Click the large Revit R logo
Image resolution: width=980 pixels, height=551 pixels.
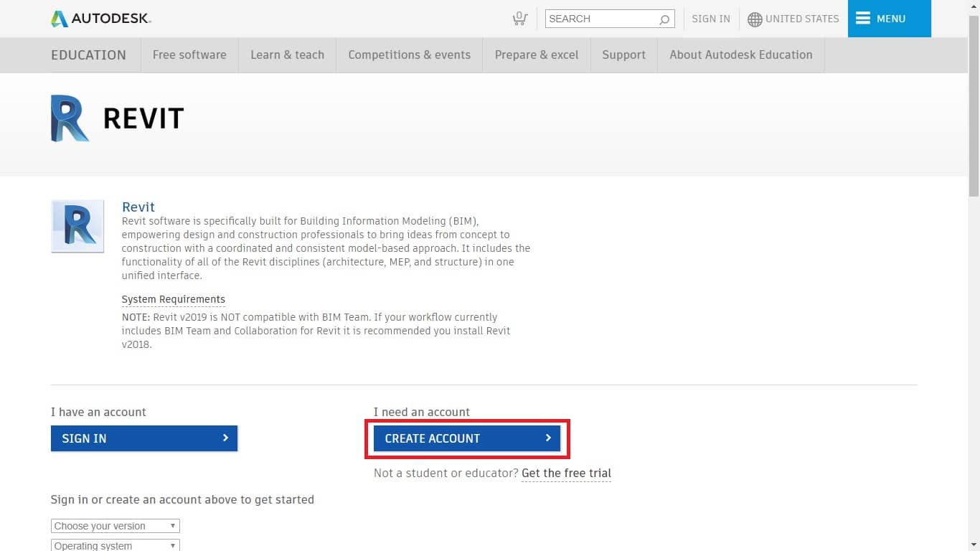[x=70, y=118]
